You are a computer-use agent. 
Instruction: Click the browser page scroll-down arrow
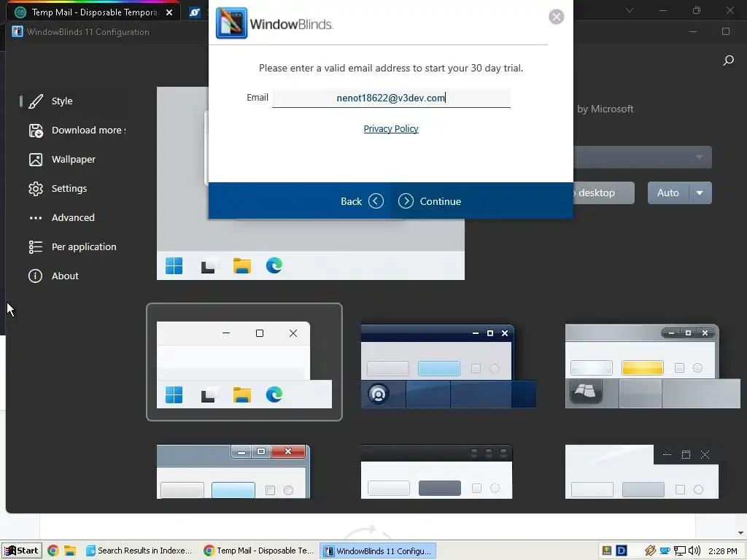(x=741, y=533)
